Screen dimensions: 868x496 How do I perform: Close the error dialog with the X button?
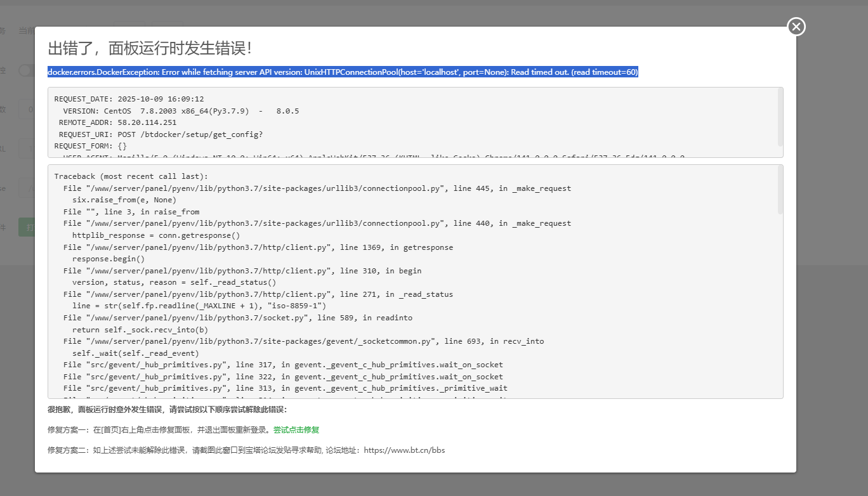pyautogui.click(x=796, y=27)
